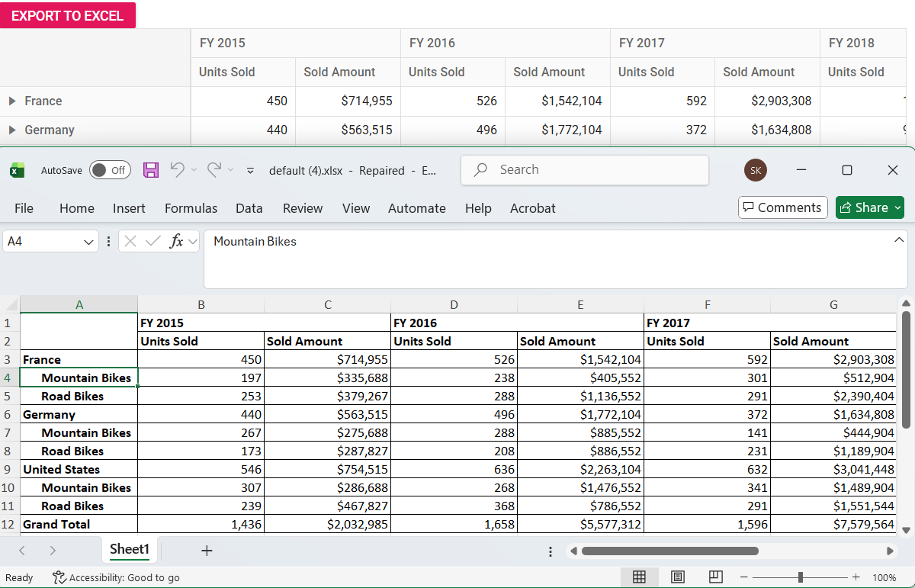
Task: Click the Accessibility checker icon
Action: click(57, 577)
